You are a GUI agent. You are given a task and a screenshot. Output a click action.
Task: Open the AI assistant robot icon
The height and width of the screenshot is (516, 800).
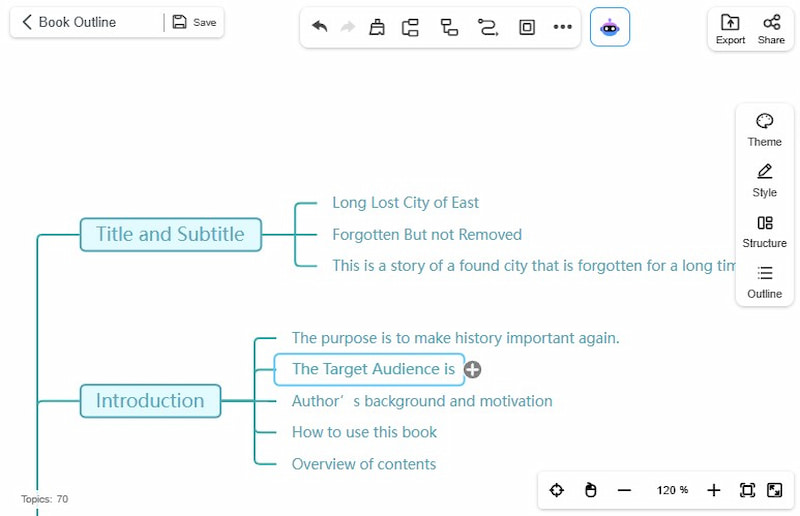pos(610,27)
